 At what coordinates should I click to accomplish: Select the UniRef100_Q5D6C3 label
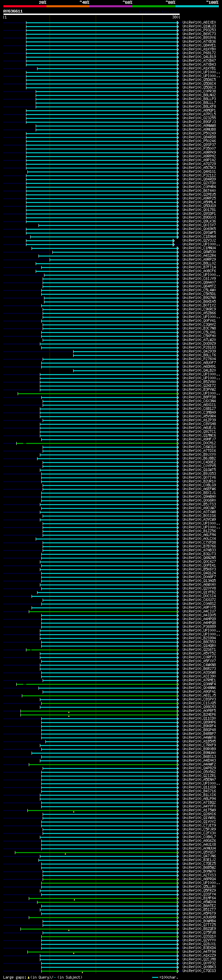(199, 88)
